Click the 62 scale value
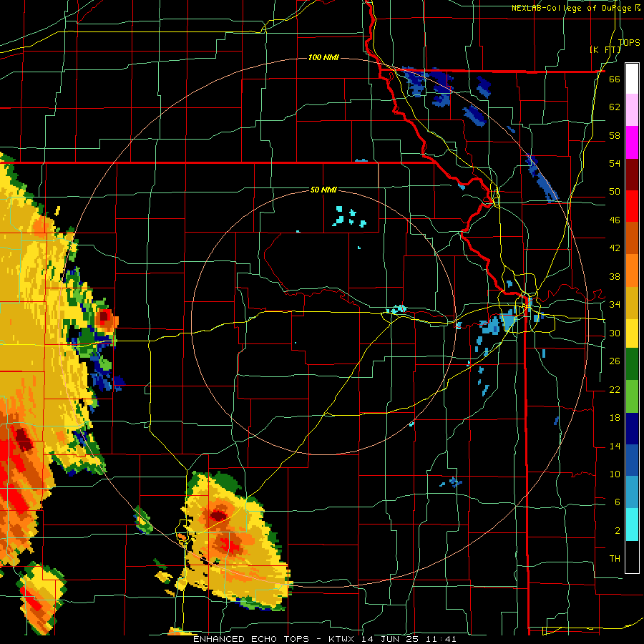This screenshot has height=644, width=644. coord(615,107)
